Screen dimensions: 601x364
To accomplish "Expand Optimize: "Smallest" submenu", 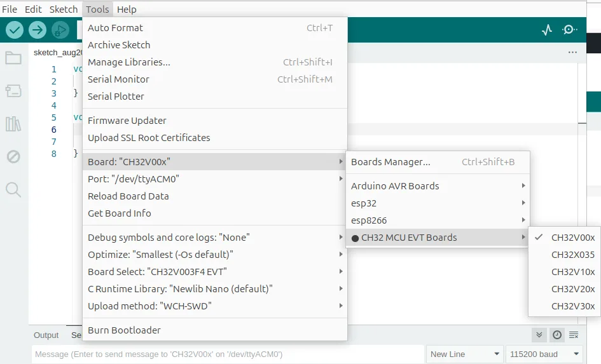I will pyautogui.click(x=215, y=255).
